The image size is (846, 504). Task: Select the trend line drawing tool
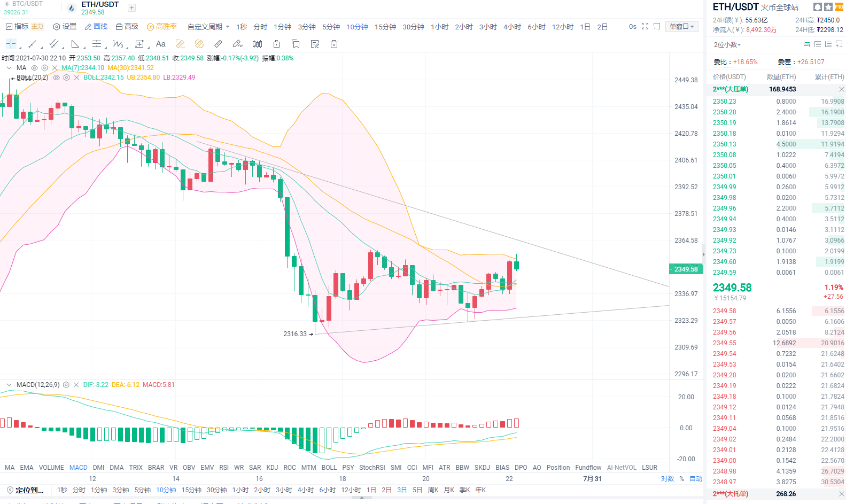click(x=33, y=44)
